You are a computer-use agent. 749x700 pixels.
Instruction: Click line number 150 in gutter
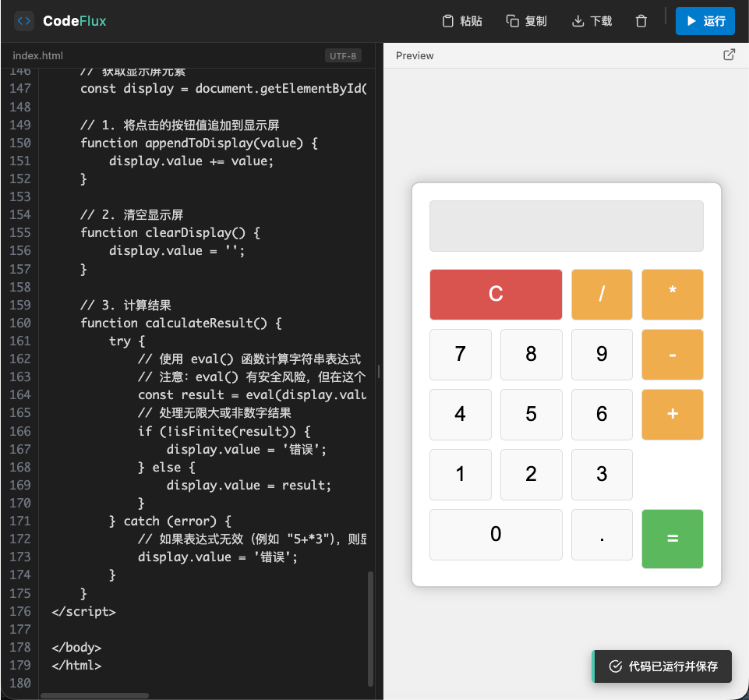click(20, 143)
